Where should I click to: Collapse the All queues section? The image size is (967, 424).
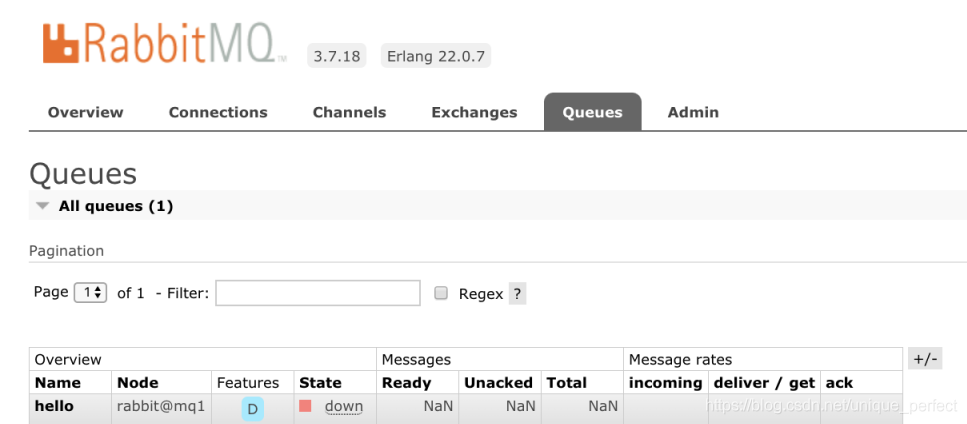pos(42,206)
